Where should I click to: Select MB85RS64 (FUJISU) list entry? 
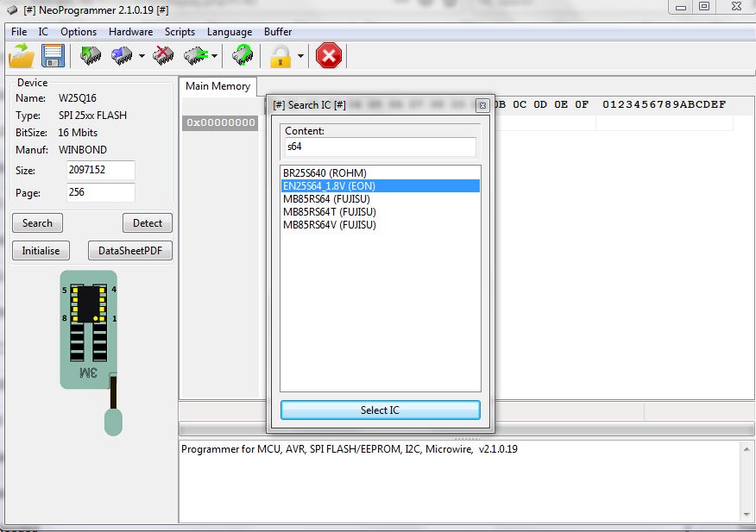click(381, 199)
